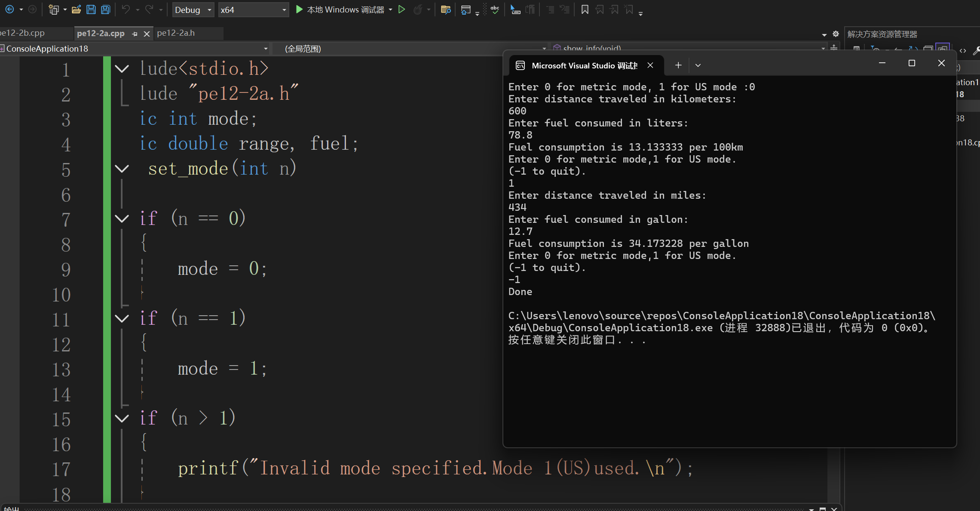Collapse the set_mode function region
This screenshot has width=980, height=511.
(x=122, y=169)
